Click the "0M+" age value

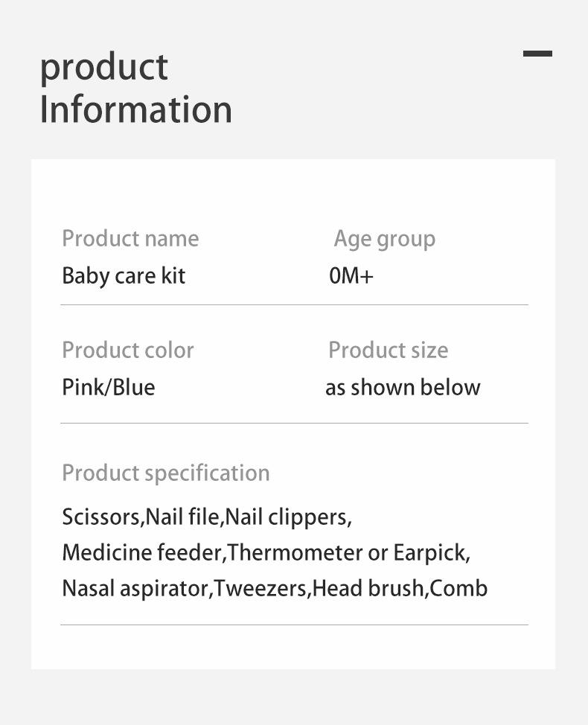tap(351, 276)
